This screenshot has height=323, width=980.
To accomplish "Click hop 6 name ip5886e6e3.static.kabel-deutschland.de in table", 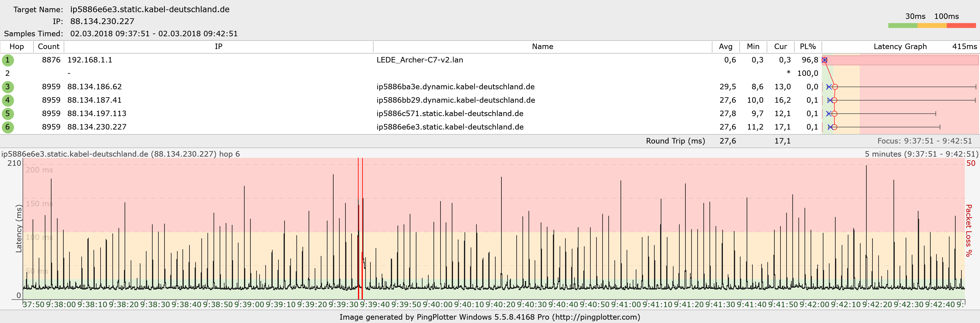I will pyautogui.click(x=450, y=127).
